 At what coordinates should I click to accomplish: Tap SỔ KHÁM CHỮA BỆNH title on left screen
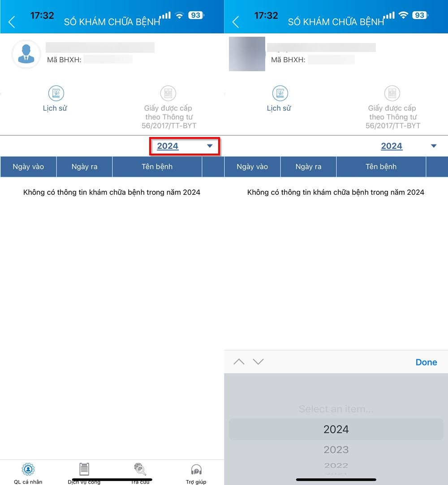coord(112,21)
